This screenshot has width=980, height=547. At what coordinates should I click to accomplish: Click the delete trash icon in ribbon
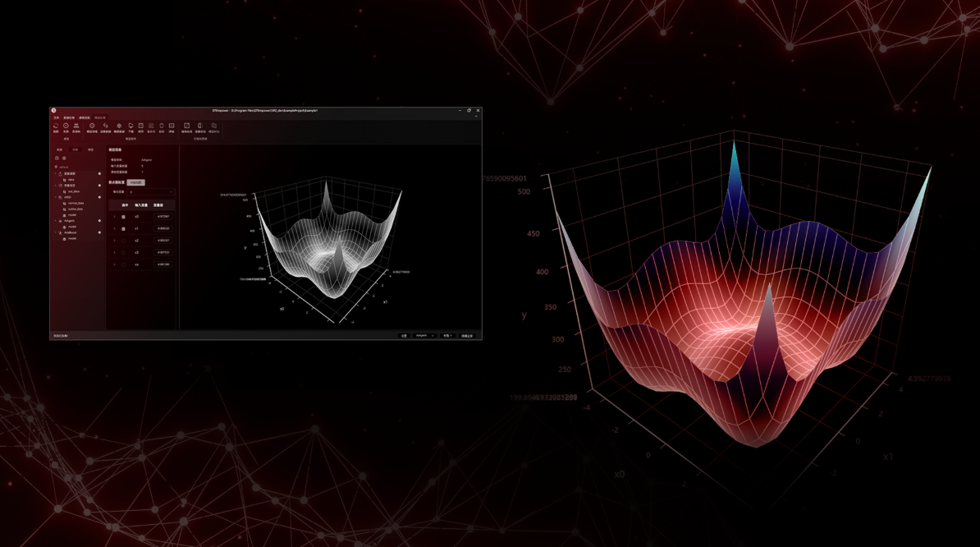tap(162, 126)
